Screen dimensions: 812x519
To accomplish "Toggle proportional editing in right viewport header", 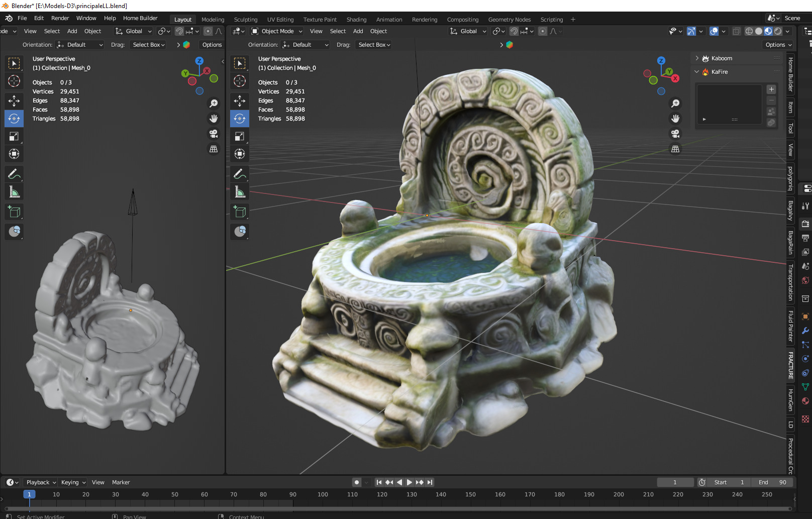I will (x=543, y=31).
